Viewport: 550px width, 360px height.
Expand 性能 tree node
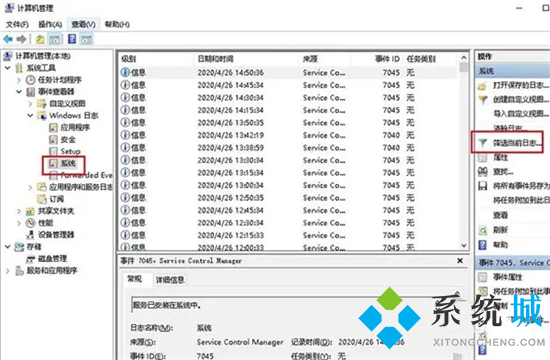pyautogui.click(x=19, y=223)
